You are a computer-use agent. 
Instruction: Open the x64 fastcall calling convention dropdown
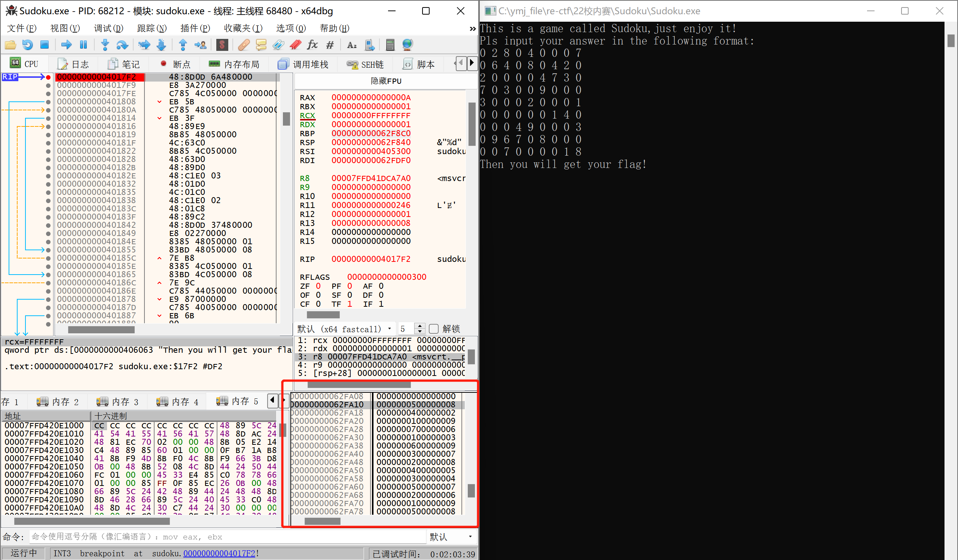click(x=389, y=328)
